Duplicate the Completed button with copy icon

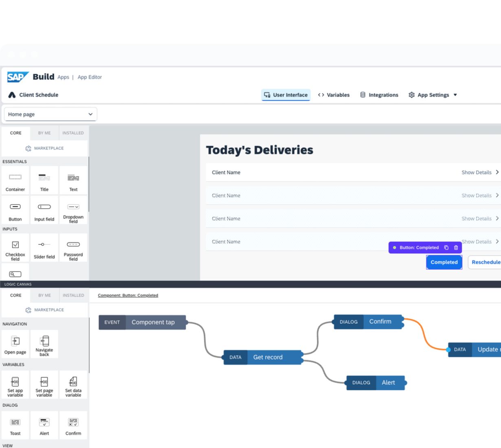[446, 248]
